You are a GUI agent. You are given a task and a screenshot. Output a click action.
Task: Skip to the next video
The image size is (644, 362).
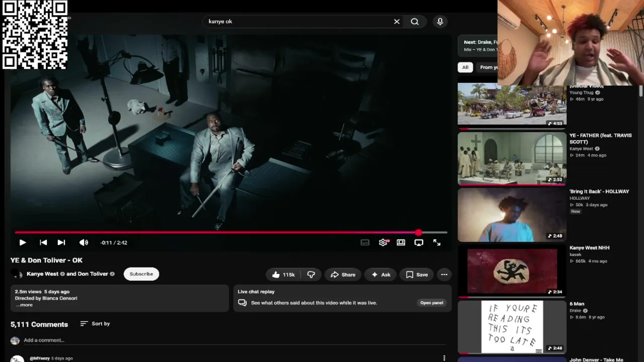coord(61,242)
